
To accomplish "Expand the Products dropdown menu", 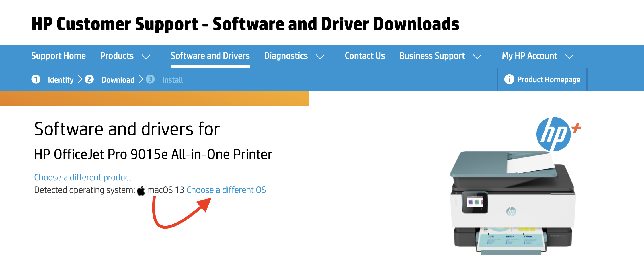I will pyautogui.click(x=125, y=56).
